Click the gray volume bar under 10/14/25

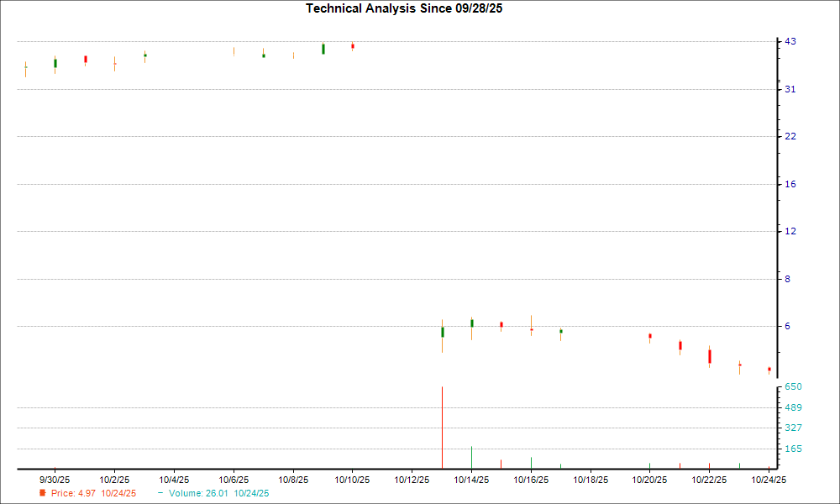pyautogui.click(x=472, y=456)
